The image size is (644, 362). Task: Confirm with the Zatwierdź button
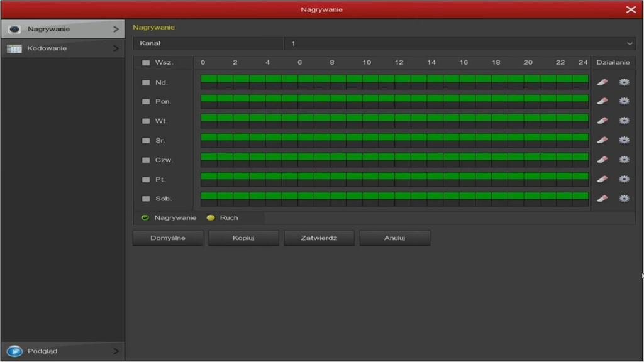(x=319, y=238)
